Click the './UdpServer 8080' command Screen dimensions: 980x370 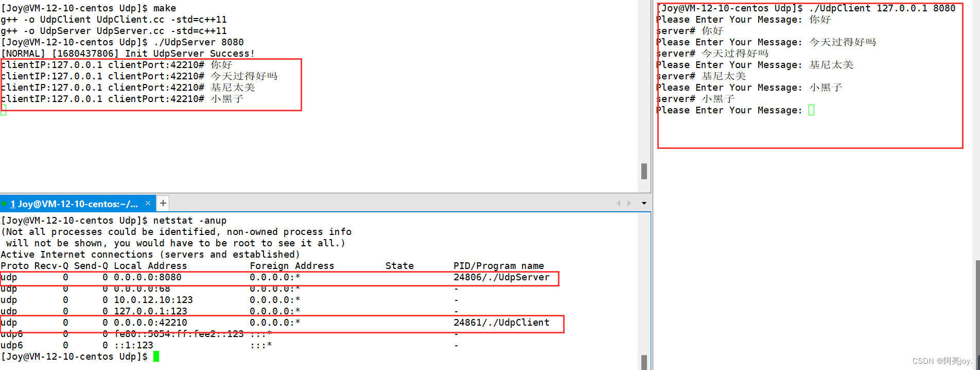[x=199, y=42]
